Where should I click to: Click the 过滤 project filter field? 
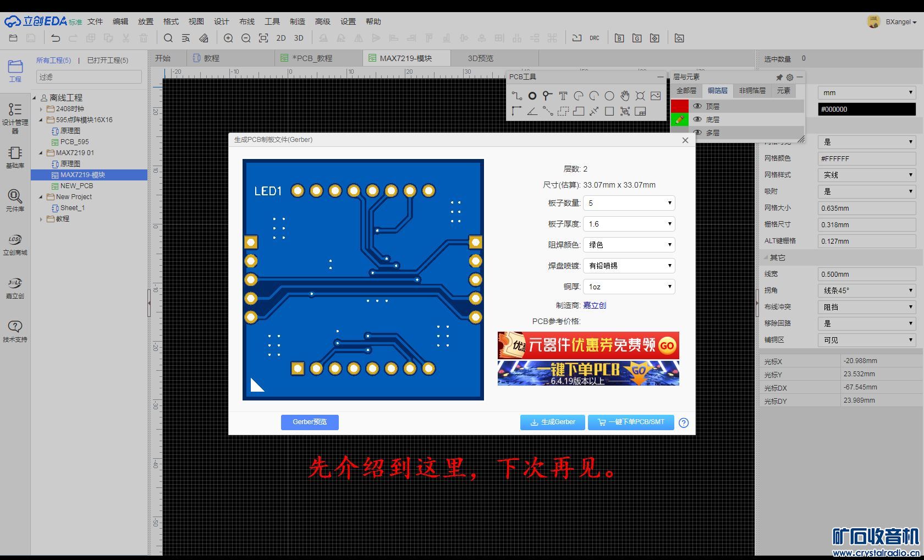(89, 77)
